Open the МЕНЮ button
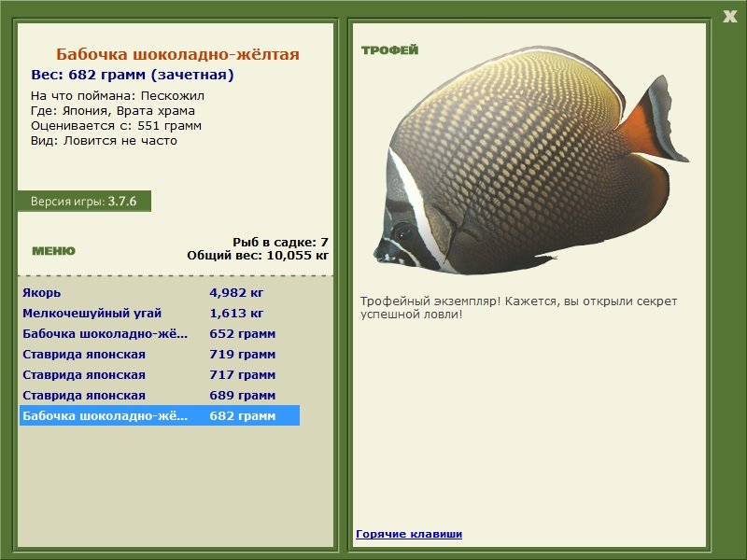The height and width of the screenshot is (560, 747). [x=53, y=251]
